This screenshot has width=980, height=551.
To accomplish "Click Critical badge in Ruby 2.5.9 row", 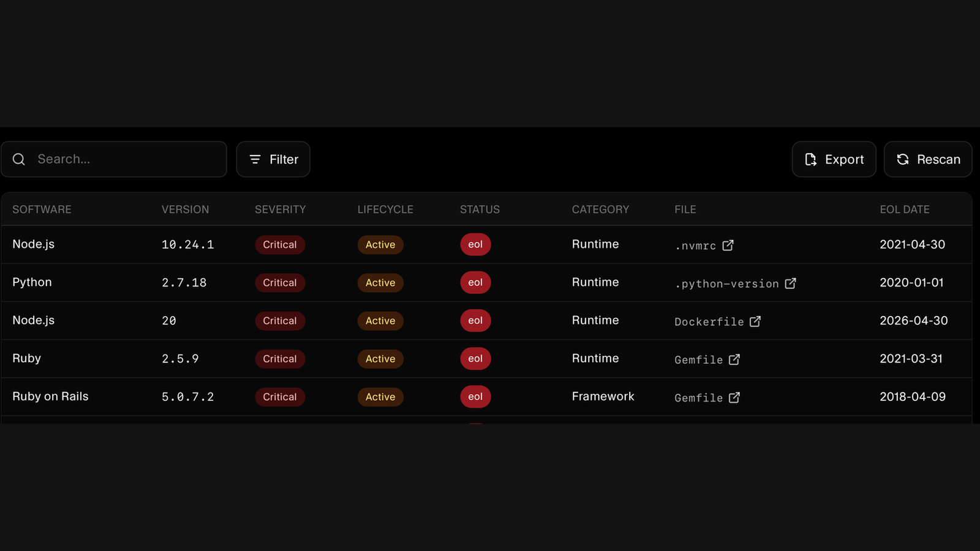I will 280,359.
